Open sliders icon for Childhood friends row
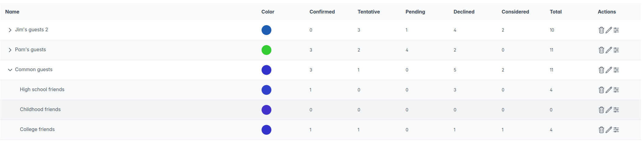The height and width of the screenshot is (147, 644). [616, 110]
